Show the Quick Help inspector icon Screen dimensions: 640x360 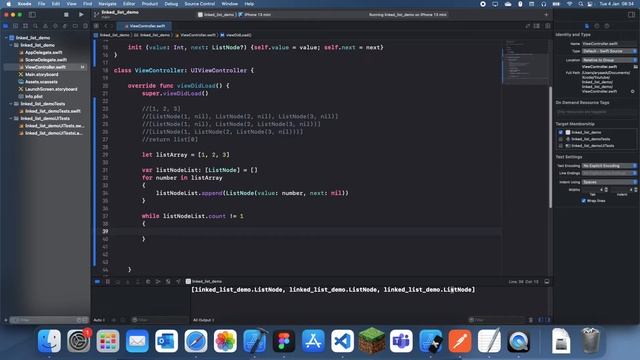(x=607, y=26)
